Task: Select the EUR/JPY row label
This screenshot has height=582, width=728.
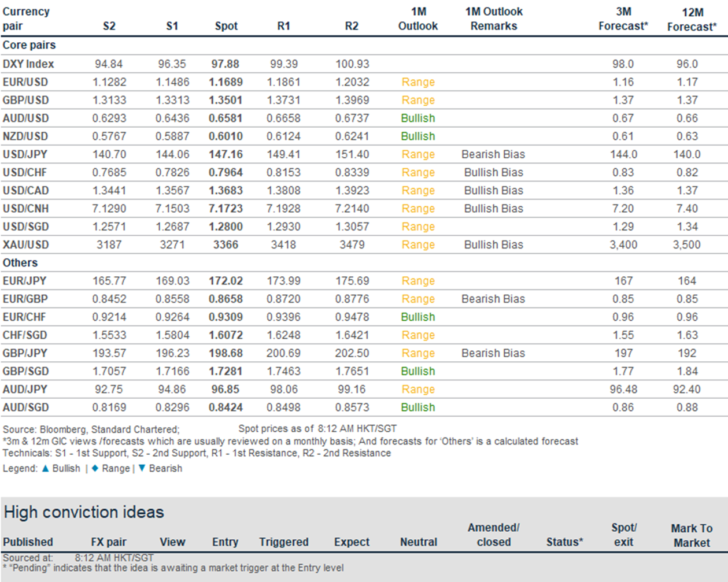Action: click(25, 281)
